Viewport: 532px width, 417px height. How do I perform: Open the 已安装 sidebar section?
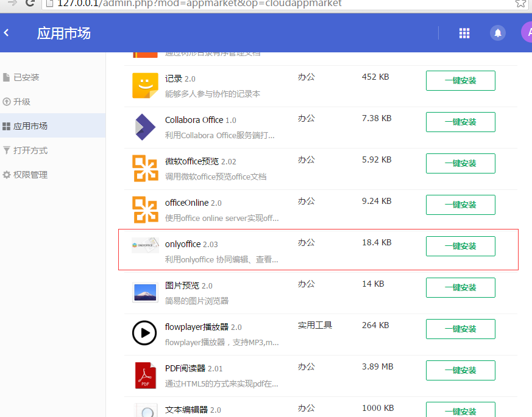click(x=52, y=77)
